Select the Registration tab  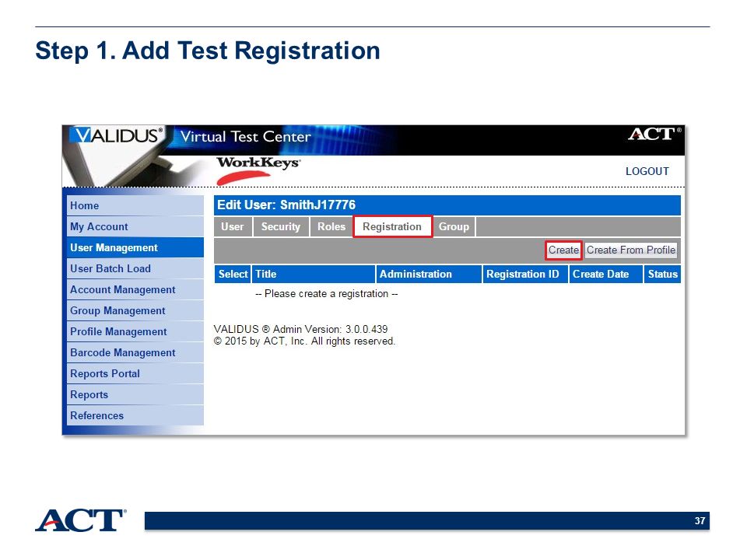[392, 226]
